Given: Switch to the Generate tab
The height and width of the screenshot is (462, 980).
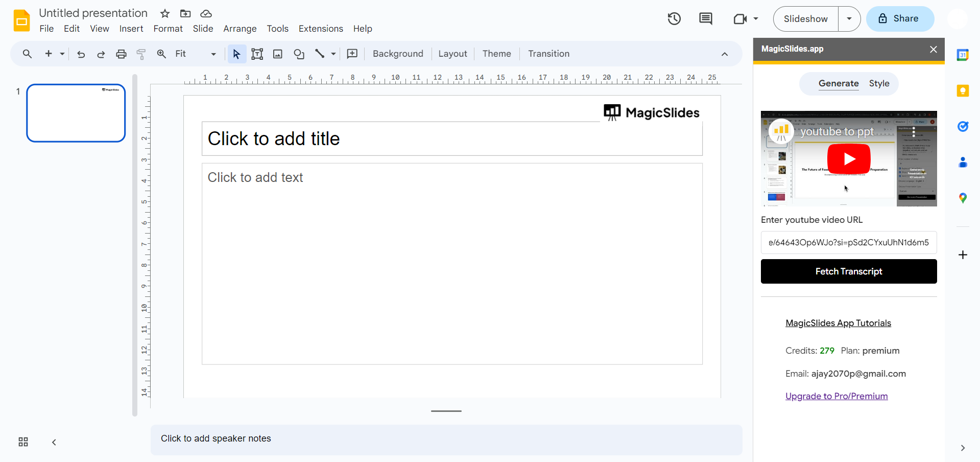Looking at the screenshot, I should [x=839, y=83].
